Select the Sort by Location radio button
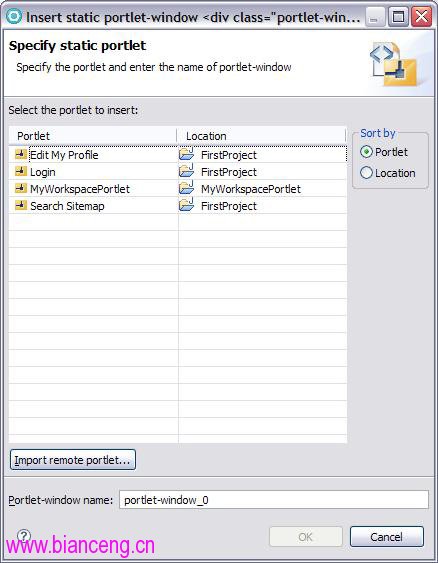This screenshot has width=438, height=563. click(366, 173)
